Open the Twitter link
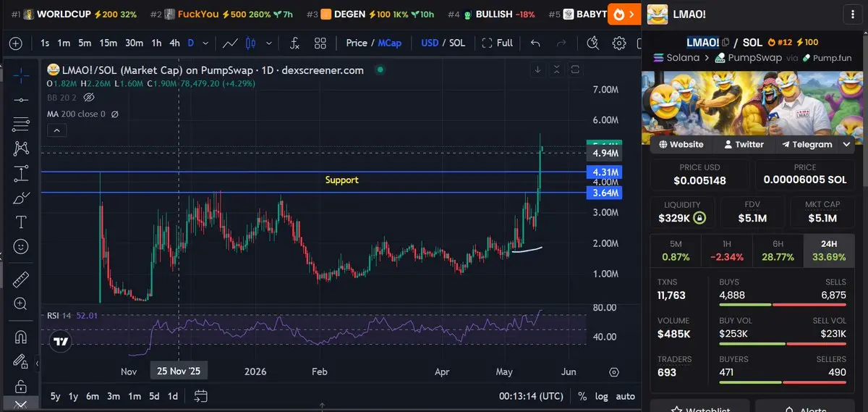 click(744, 144)
